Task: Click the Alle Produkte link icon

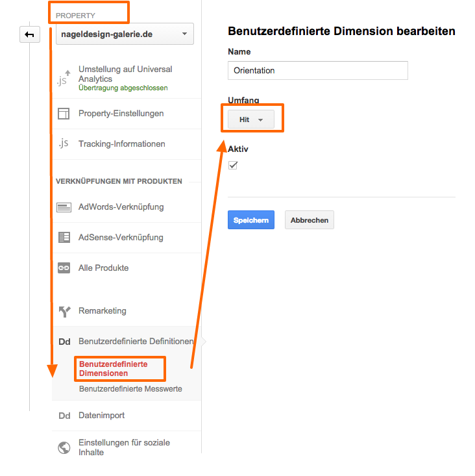Action: pyautogui.click(x=64, y=268)
